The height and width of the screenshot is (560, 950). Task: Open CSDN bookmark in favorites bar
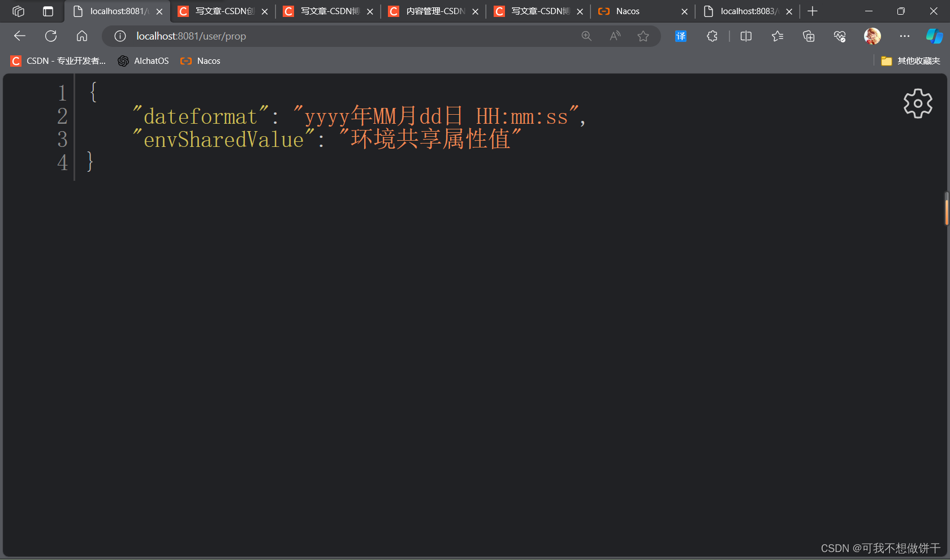coord(58,61)
